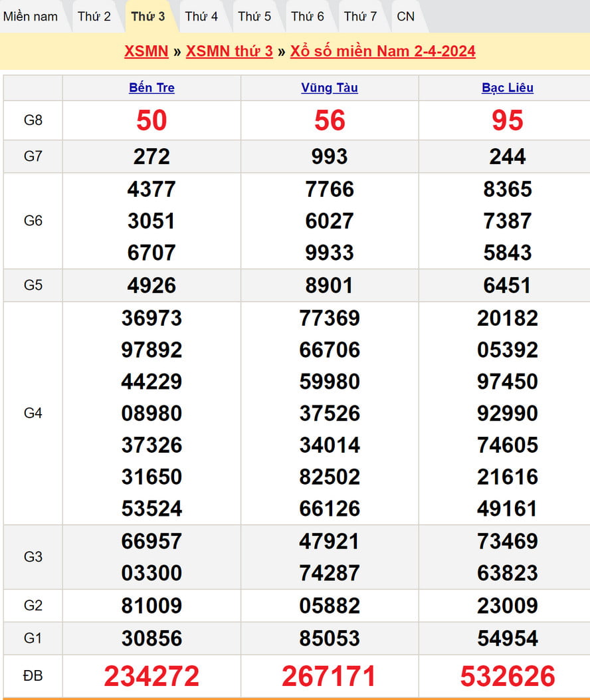Open the 'XSMN thứ 3' breadcrumb link
Image resolution: width=590 pixels, height=700 pixels.
(x=229, y=52)
